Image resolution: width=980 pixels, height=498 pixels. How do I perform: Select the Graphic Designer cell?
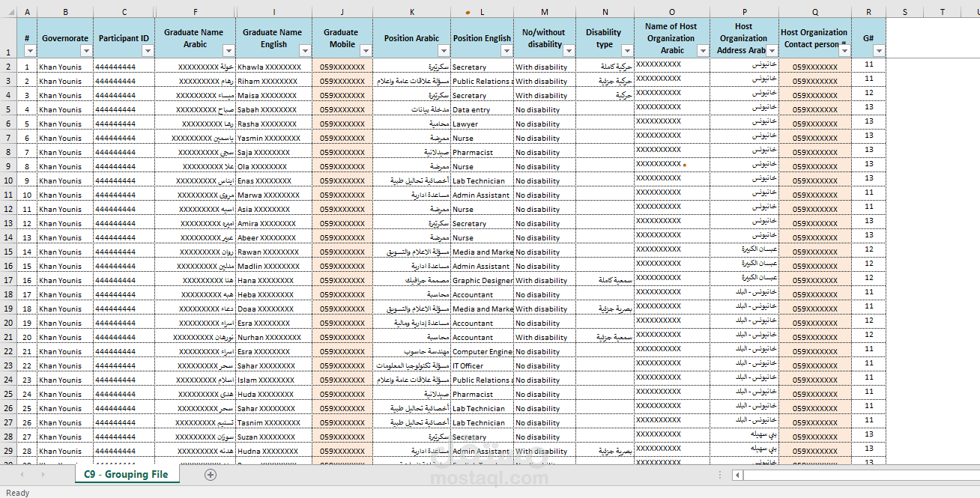point(483,280)
